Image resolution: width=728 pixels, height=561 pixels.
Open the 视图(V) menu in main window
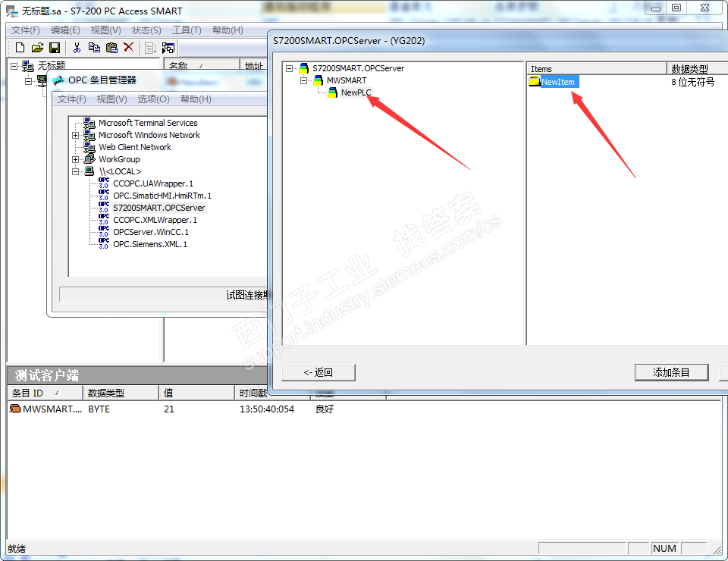(106, 30)
